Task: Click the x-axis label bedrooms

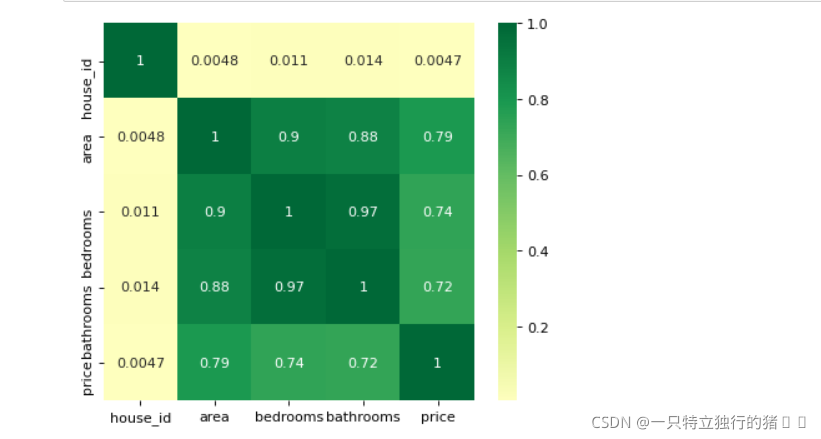Action: pos(289,417)
